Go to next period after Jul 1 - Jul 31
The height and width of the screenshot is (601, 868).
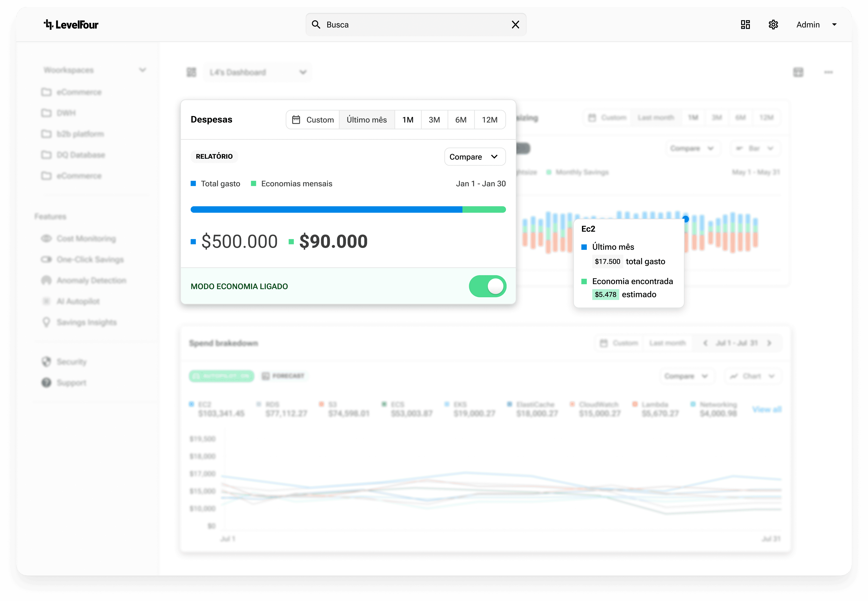click(769, 343)
